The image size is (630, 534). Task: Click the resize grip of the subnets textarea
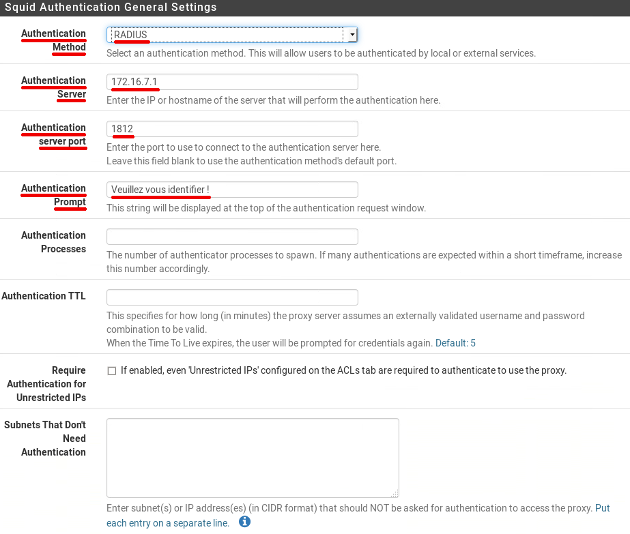tap(395, 494)
